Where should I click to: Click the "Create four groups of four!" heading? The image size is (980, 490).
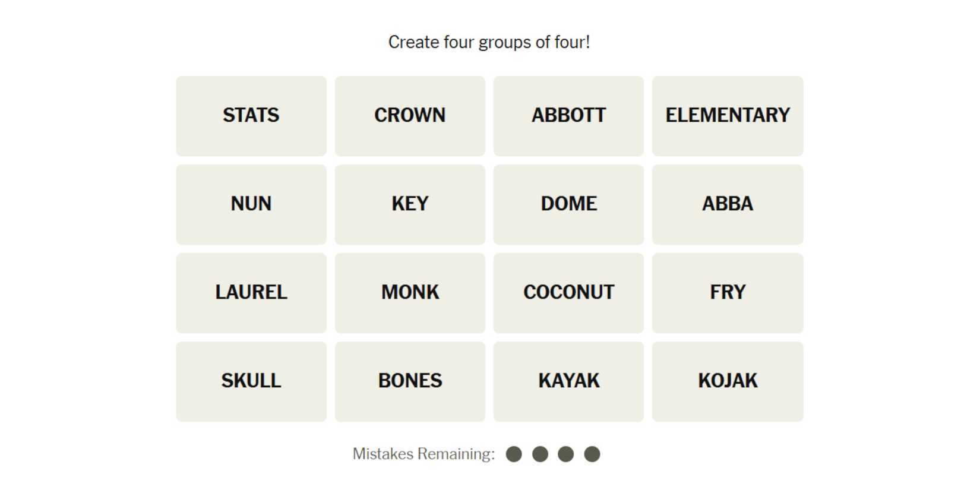click(x=489, y=42)
